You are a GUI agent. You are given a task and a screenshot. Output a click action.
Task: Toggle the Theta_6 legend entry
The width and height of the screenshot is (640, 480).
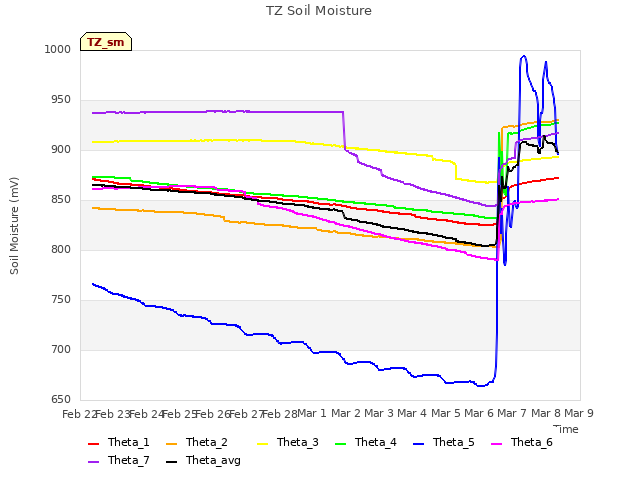click(x=522, y=442)
